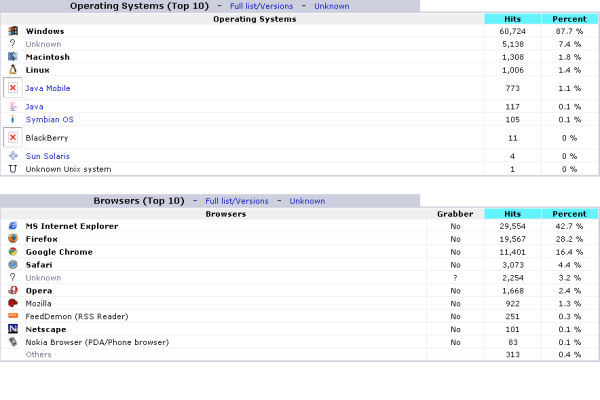Screen dimensions: 600x400
Task: Select the Nokia Browser (PDA/Phone browser) label
Action: [97, 342]
